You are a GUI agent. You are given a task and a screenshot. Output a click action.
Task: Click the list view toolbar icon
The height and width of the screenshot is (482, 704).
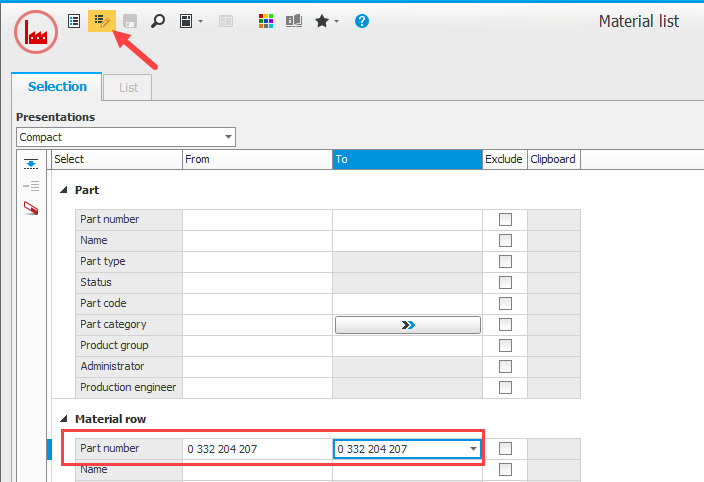point(74,21)
